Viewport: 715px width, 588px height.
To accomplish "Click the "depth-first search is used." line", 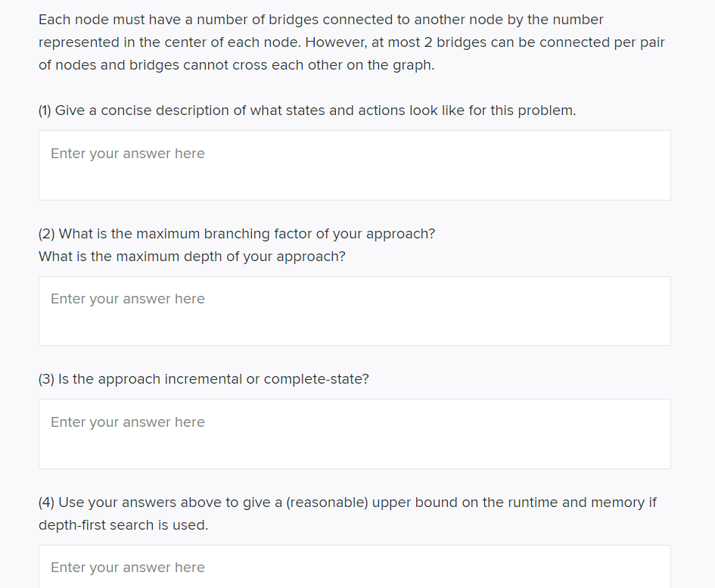I will click(x=123, y=525).
